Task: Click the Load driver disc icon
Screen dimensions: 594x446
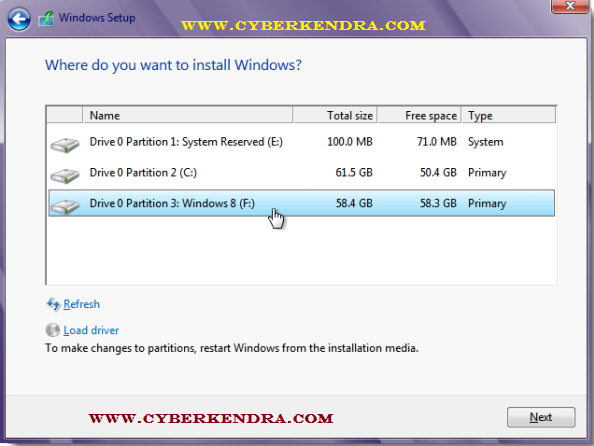Action: point(53,330)
